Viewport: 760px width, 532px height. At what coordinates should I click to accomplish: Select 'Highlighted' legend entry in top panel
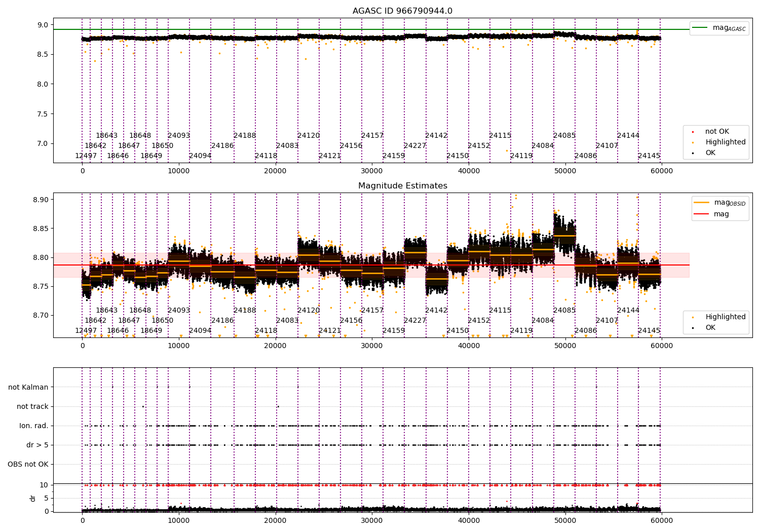[725, 142]
